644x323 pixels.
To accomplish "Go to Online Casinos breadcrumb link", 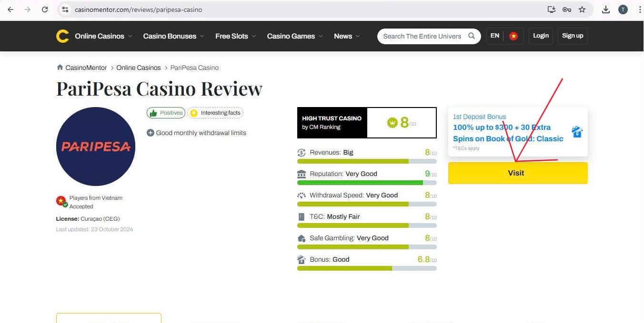I will 139,68.
